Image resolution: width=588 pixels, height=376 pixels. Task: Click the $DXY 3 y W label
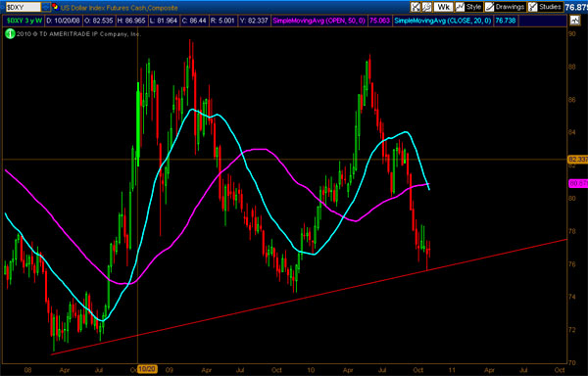pos(24,21)
